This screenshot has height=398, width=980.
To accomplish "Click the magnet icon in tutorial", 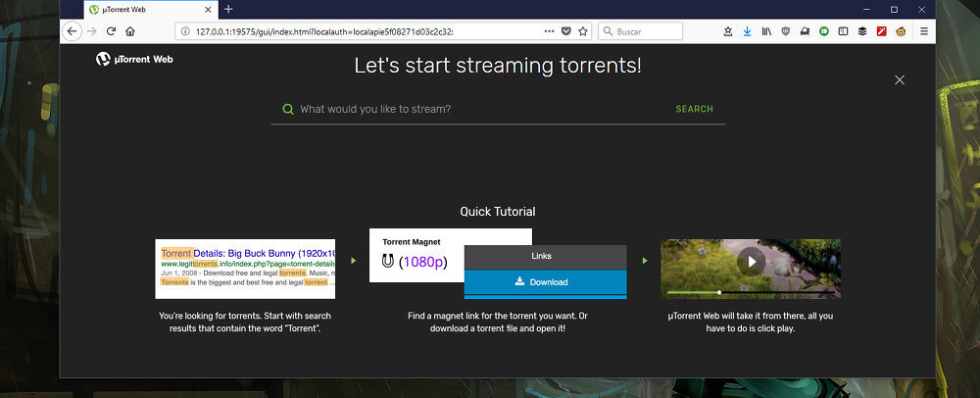I will tap(387, 262).
